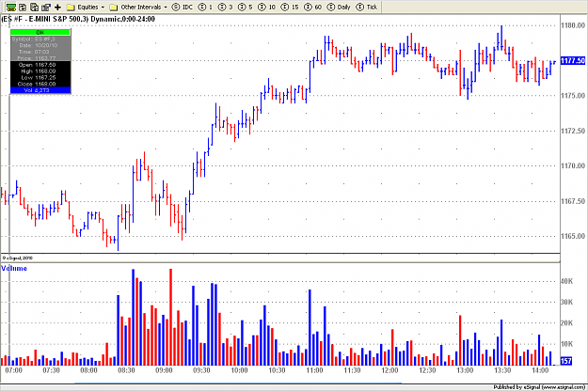Click the Open 1167.50 value

45,65
